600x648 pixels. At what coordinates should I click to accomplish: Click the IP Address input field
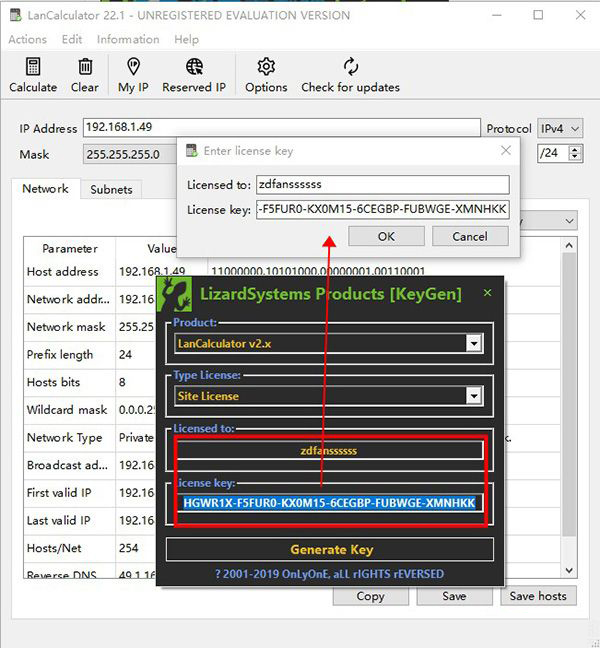tap(281, 127)
